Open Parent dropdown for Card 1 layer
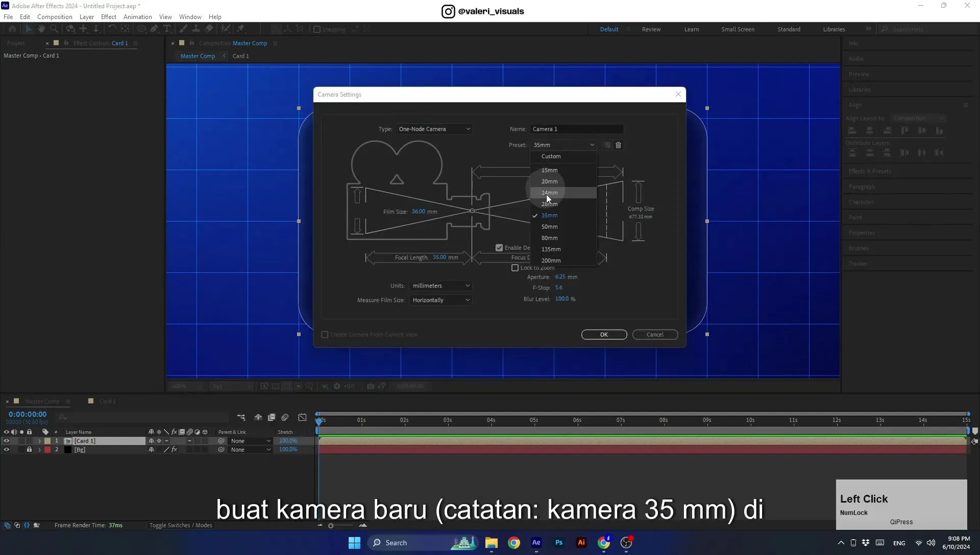980x555 pixels. (250, 441)
